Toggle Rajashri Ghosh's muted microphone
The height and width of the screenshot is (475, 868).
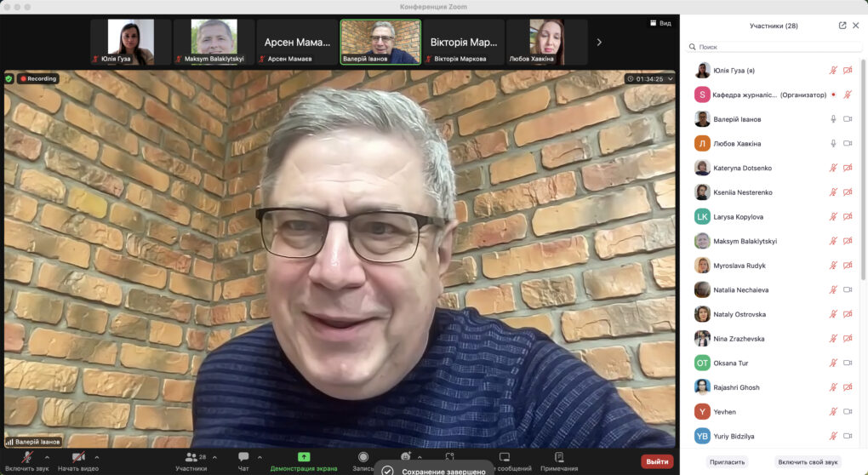click(833, 387)
